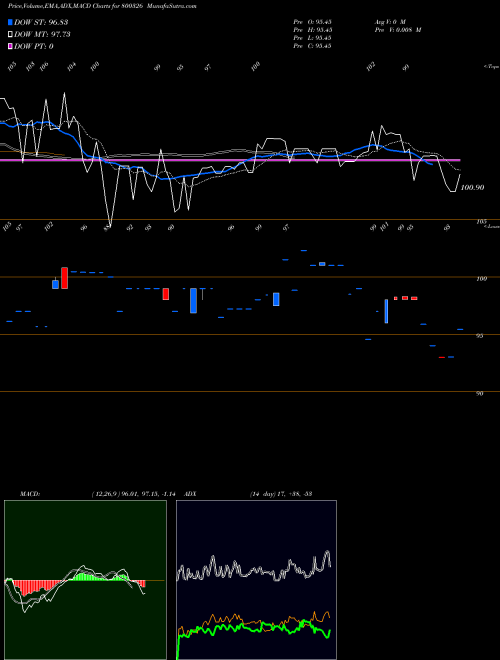Click the MACD parameters '(12,26,9) 96.01, 97.15, -1.14'
Screen dimensions: 500x660
pos(133,494)
